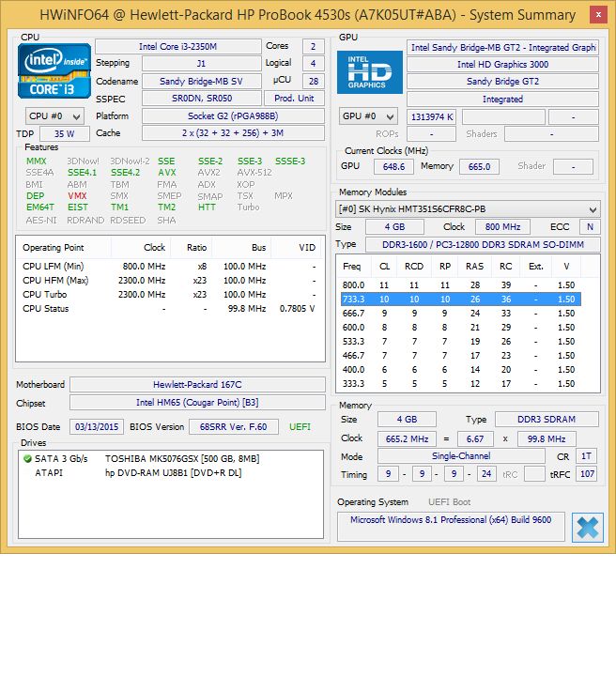
Task: Click the Socket G2 (rPGA988B) platform field
Action: [x=233, y=116]
